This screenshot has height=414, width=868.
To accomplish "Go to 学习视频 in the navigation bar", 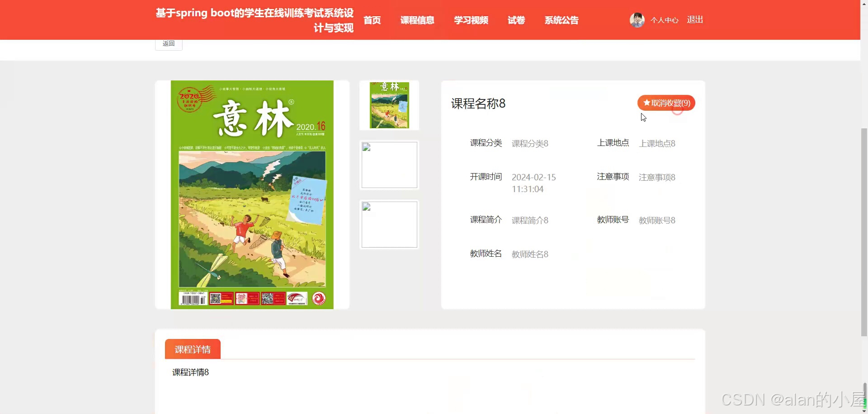I will 471,20.
